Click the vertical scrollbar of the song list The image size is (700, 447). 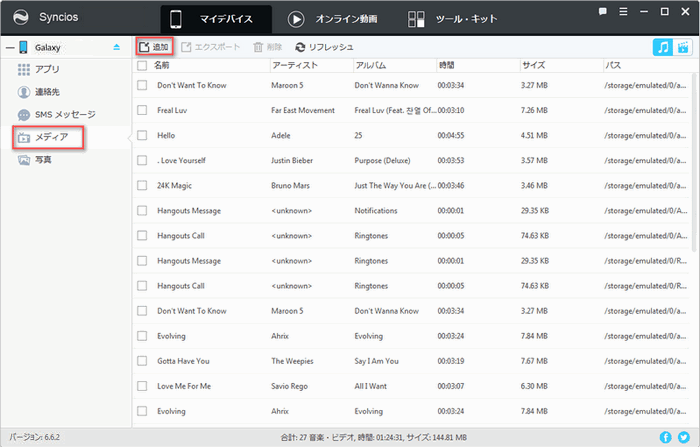[x=694, y=162]
